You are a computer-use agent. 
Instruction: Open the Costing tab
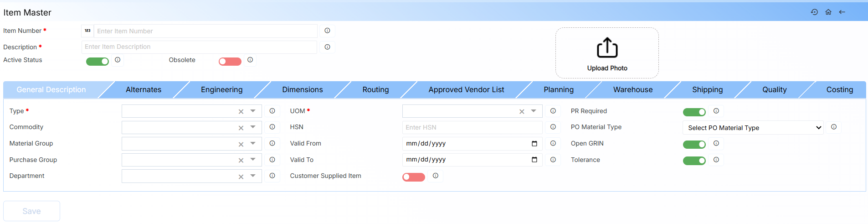[x=839, y=90]
